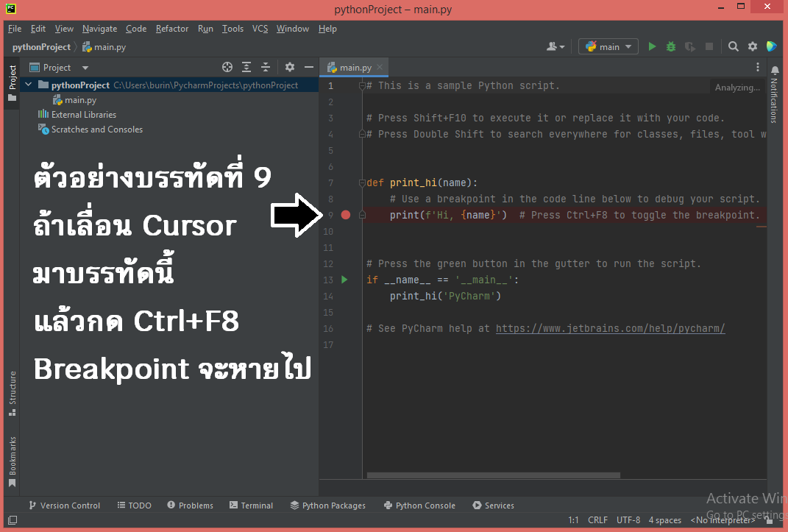Viewport: 788px width, 532px height.
Task: Open the Terminal tool window
Action: (x=252, y=506)
